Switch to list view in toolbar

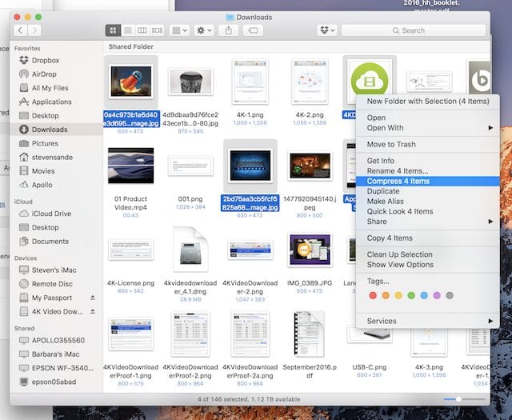pos(128,30)
